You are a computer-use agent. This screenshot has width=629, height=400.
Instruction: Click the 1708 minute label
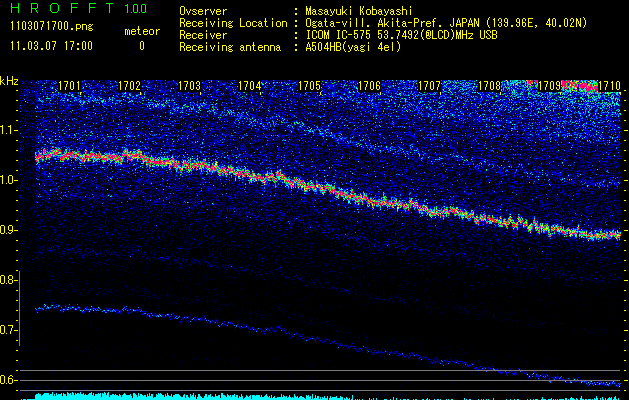(489, 86)
